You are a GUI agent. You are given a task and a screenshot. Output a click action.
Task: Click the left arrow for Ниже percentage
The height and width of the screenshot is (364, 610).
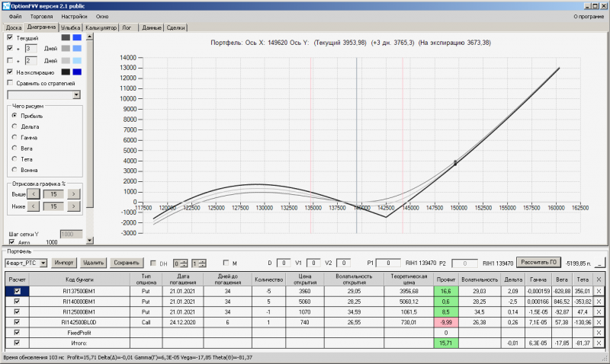tap(34, 206)
